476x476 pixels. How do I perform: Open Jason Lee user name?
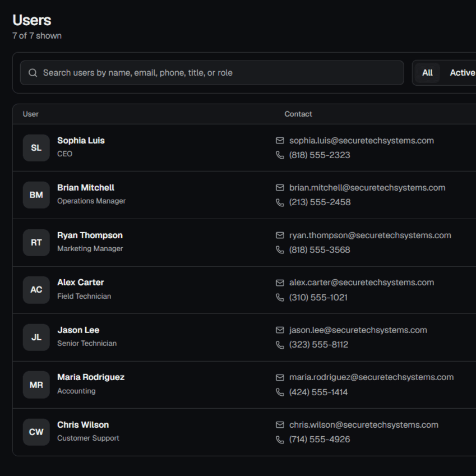pyautogui.click(x=78, y=330)
